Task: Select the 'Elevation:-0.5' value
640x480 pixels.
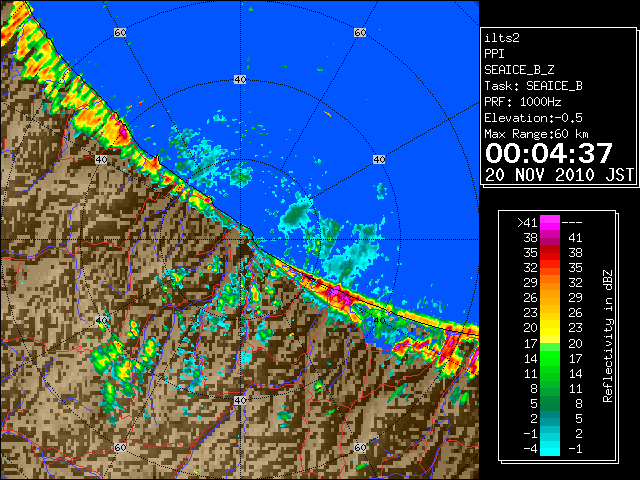Action: pyautogui.click(x=533, y=118)
